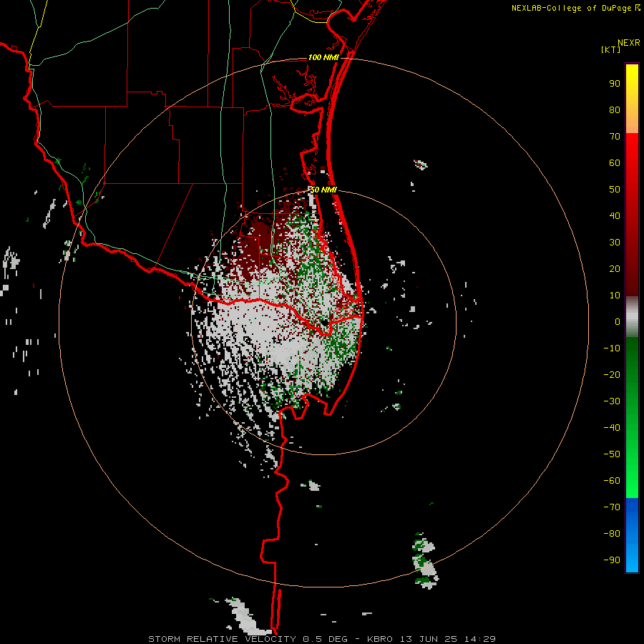Click the NEXLAB-College of DuPage watermark text
The width and height of the screenshot is (644, 644).
(575, 8)
